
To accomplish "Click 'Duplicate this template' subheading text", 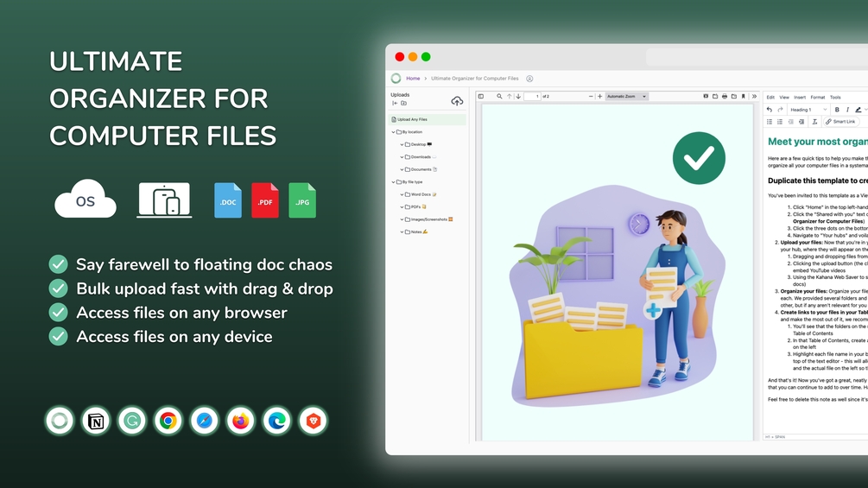I will pyautogui.click(x=818, y=181).
